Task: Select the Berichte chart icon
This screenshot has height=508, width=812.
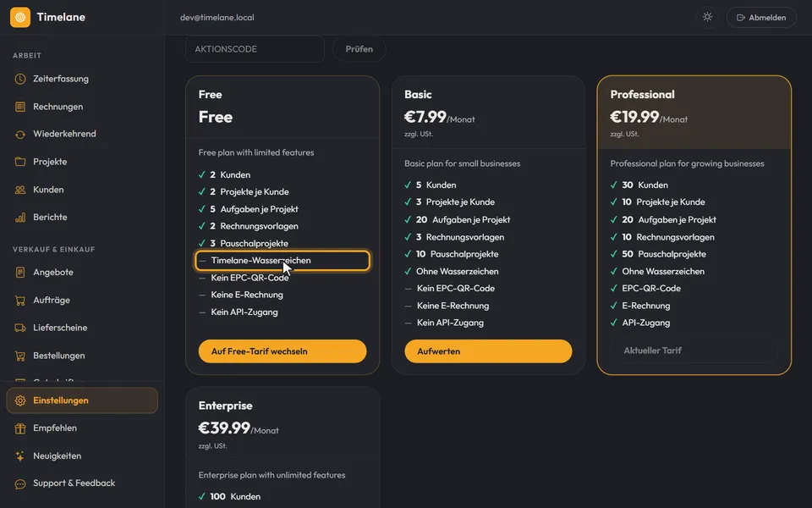Action: [20, 218]
